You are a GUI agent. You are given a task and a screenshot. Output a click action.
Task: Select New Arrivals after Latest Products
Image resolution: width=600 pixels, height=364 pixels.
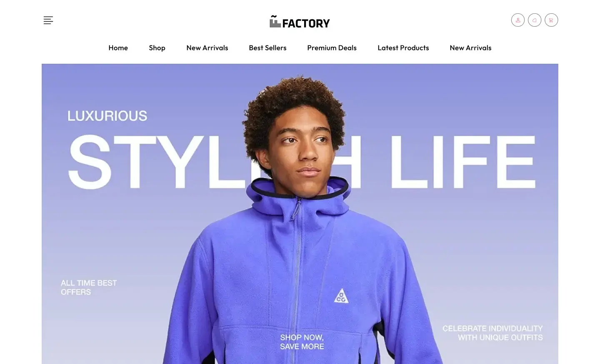coord(470,48)
